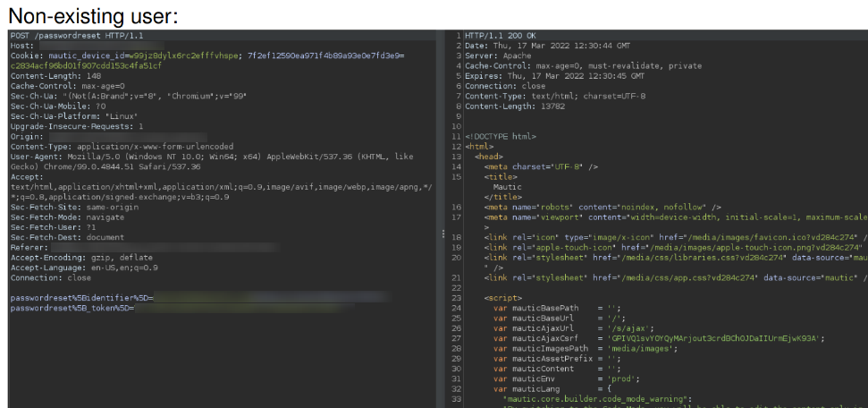868x408 pixels.
Task: Select the "Sec-Fetch-Site: same-origin" header
Action: (75, 207)
